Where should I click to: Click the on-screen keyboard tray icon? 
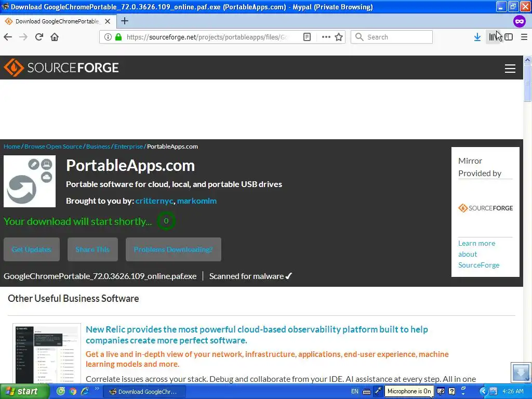[x=367, y=392]
